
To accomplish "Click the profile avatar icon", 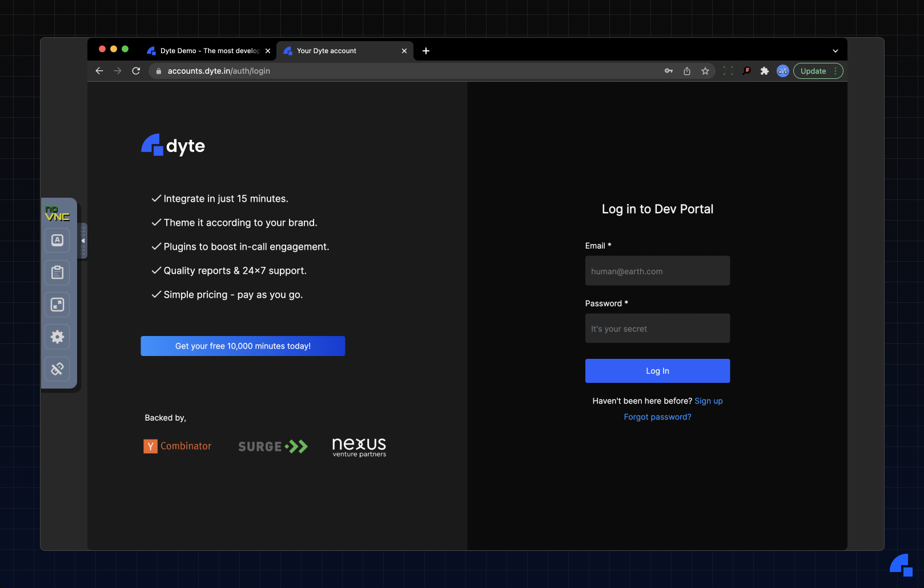I will point(783,71).
